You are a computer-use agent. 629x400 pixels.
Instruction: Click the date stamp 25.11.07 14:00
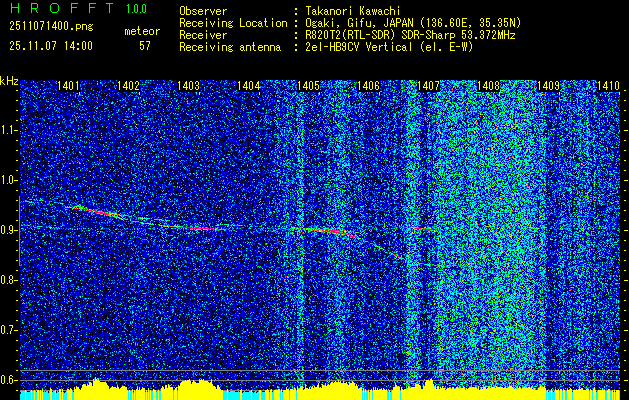[x=51, y=46]
